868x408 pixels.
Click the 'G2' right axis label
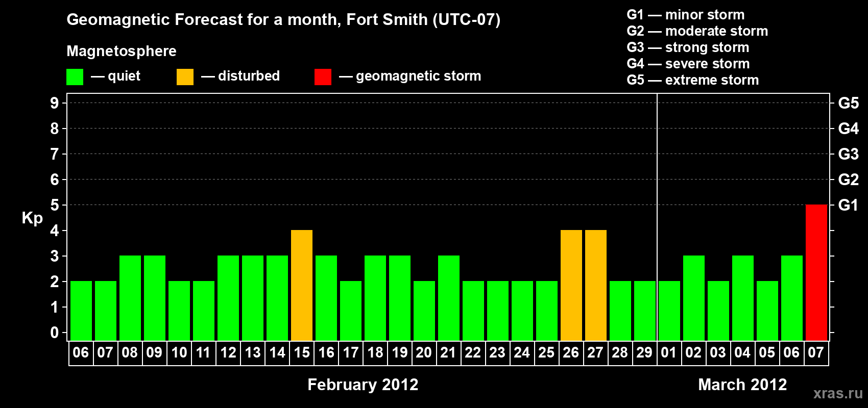(x=849, y=180)
